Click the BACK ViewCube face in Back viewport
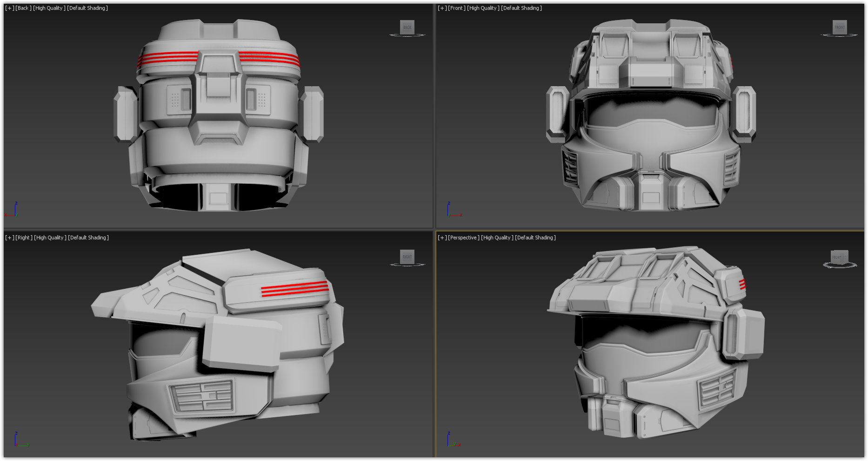The height and width of the screenshot is (461, 868). [407, 27]
